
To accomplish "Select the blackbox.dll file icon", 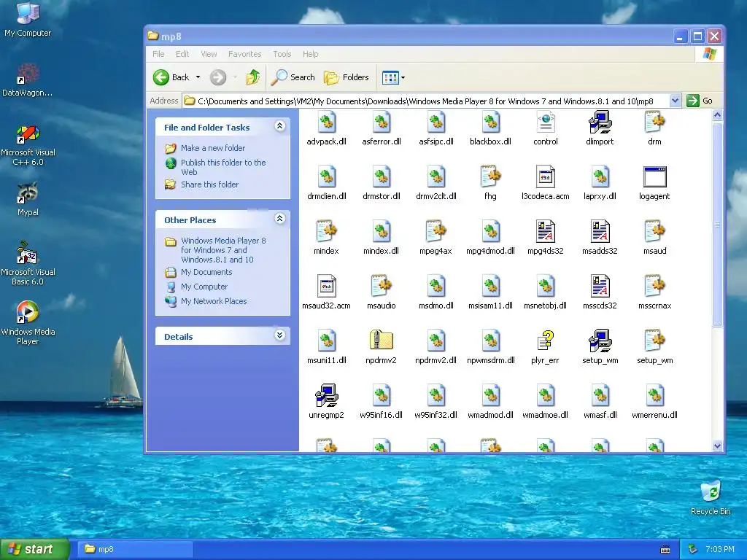I will click(x=490, y=122).
